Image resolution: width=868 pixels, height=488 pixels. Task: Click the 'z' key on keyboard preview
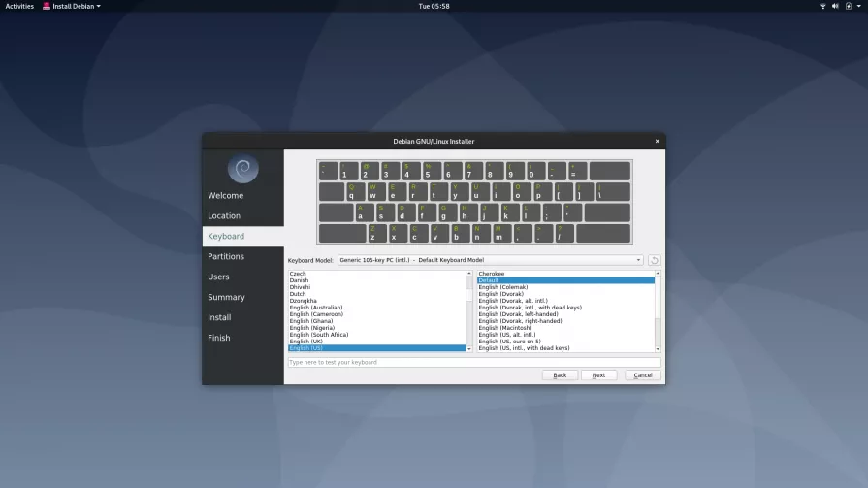tap(377, 233)
